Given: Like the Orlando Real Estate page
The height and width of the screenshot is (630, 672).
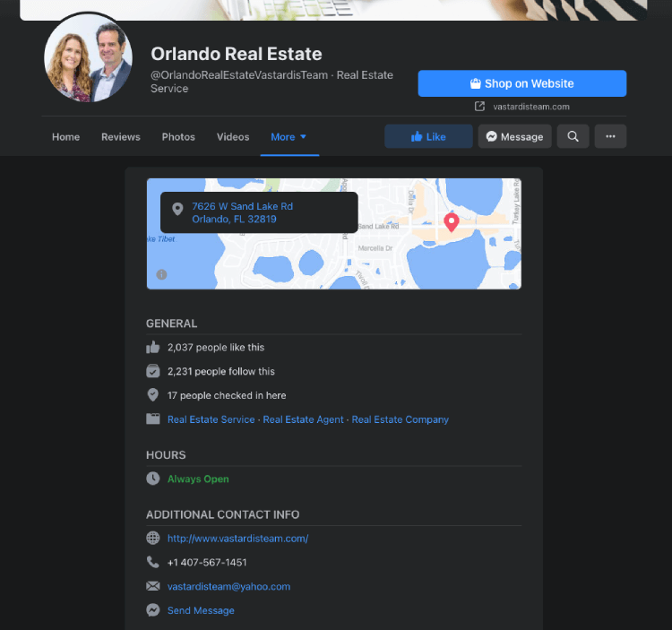Looking at the screenshot, I should pyautogui.click(x=428, y=136).
